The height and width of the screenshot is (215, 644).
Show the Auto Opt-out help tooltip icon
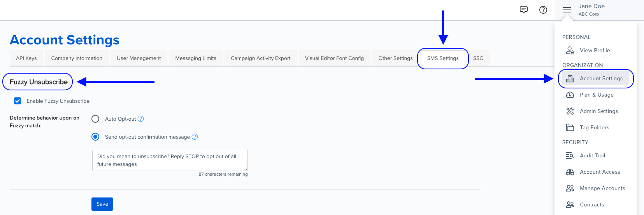click(x=141, y=119)
